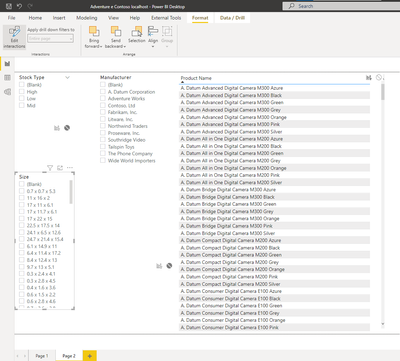Switch to Model view in sidebar
The width and height of the screenshot is (400, 361).
tap(7, 92)
